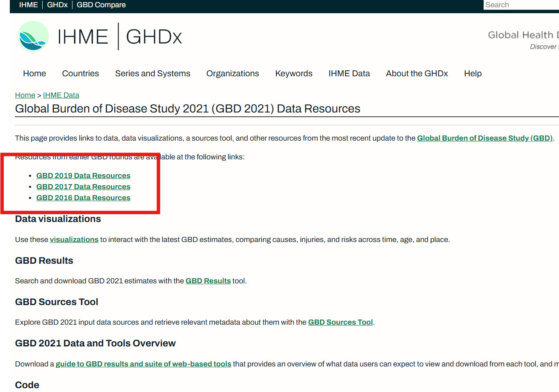Click the IHME GHDx wordmark text
Image resolution: width=559 pixels, height=392 pixels.
click(120, 37)
